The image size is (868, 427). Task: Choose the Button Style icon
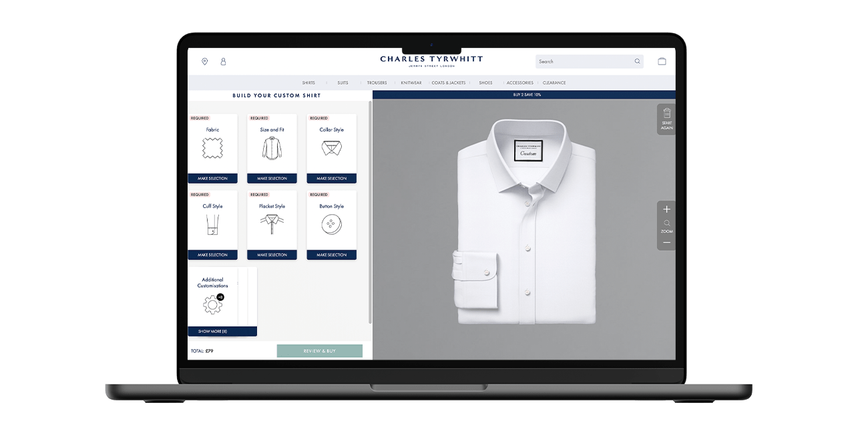(331, 225)
